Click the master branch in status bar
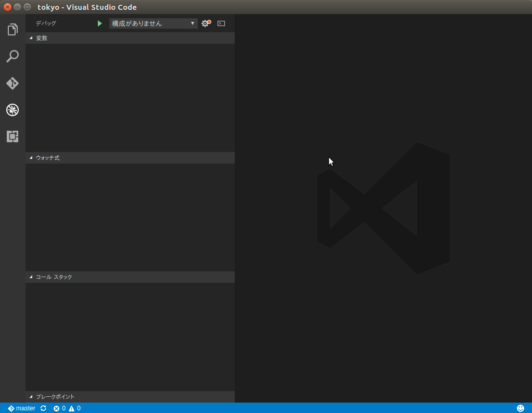Viewport: 532px width, 413px height. point(22,408)
